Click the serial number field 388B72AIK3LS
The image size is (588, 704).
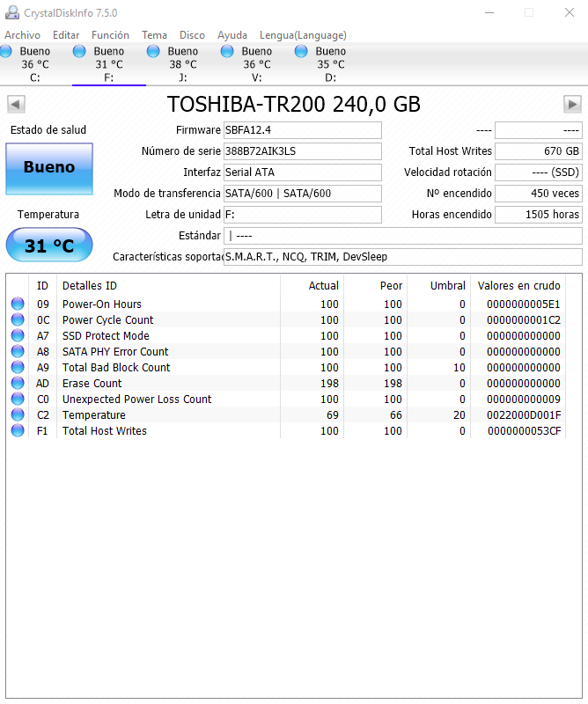click(x=303, y=151)
